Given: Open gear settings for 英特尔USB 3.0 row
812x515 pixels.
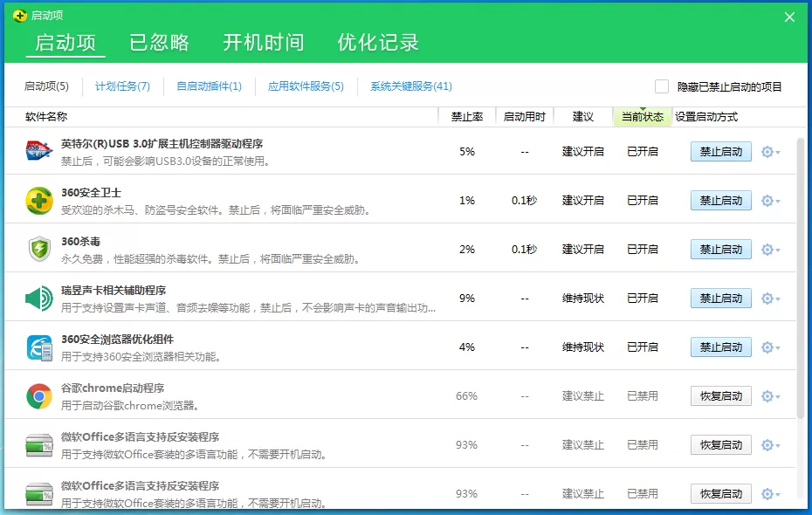Looking at the screenshot, I should pyautogui.click(x=771, y=152).
